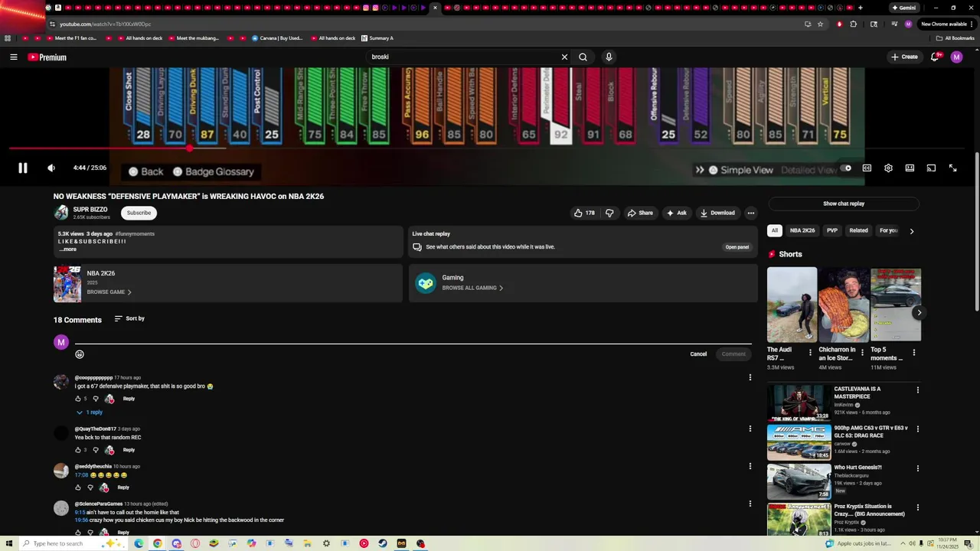Open Castlevania Is A Masterpiece video

click(799, 403)
